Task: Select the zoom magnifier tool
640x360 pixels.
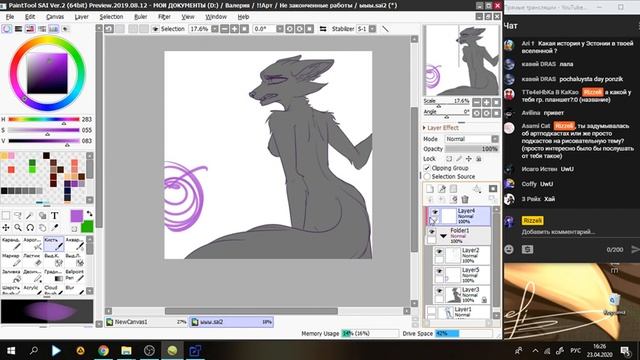Action: [18, 227]
